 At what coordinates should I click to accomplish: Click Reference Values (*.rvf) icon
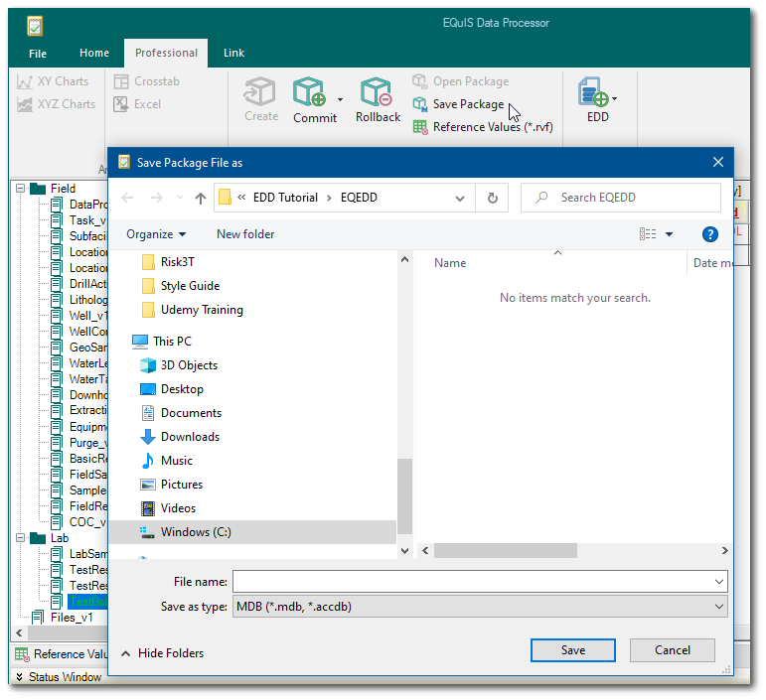click(x=420, y=127)
